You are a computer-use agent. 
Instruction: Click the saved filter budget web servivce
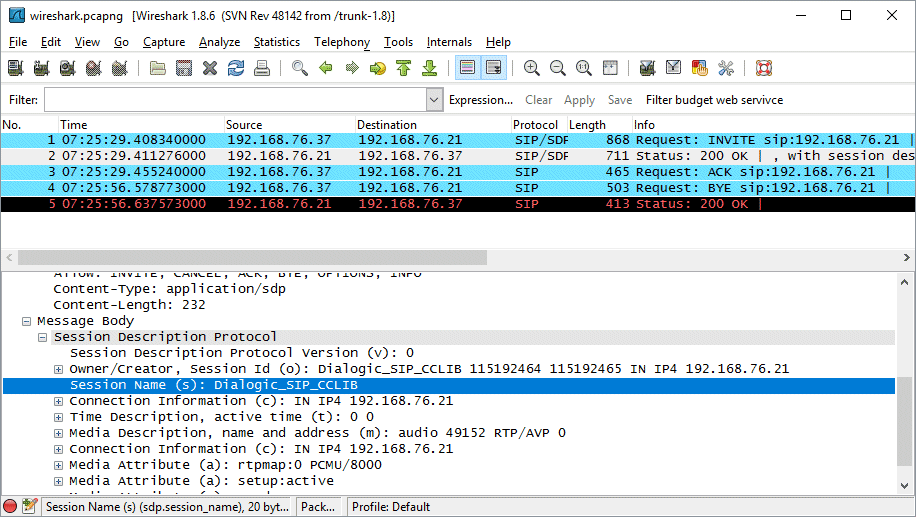pos(714,100)
